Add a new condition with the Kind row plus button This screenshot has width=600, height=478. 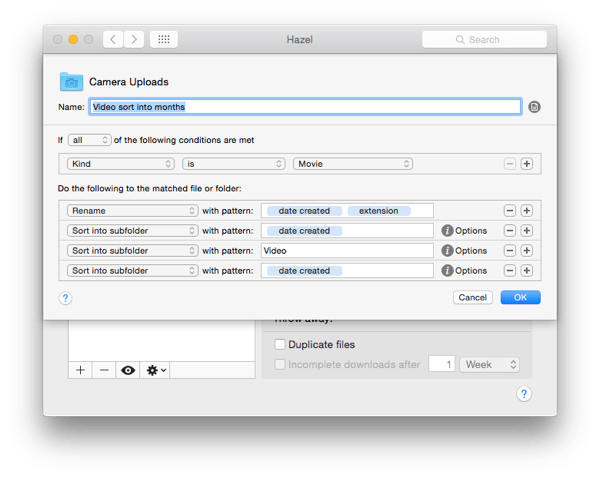point(527,164)
